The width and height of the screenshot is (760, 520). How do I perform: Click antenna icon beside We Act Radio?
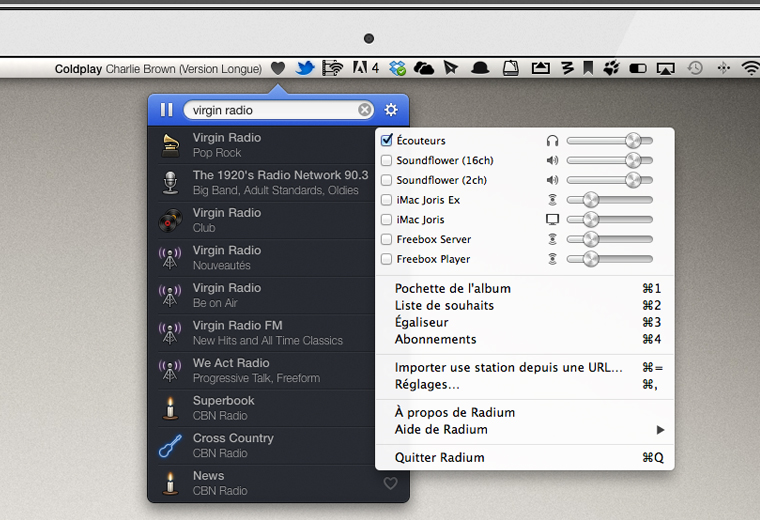tap(170, 371)
